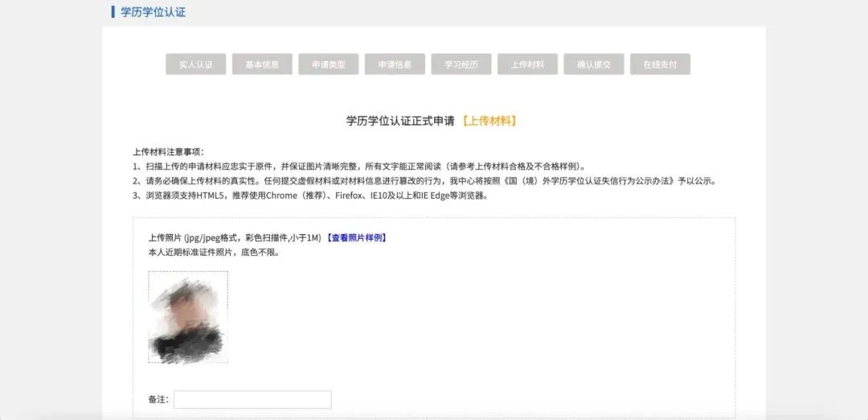Click the orange 【上传材料】 label
The width and height of the screenshot is (868, 420).
(x=489, y=121)
